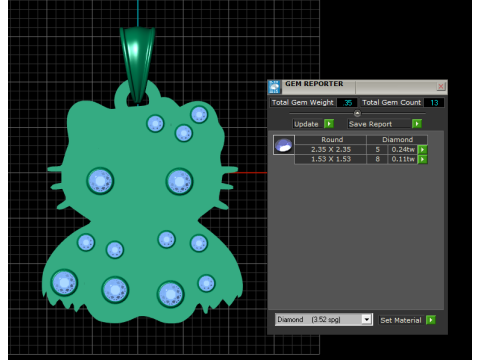The image size is (480, 360).
Task: Click the round diamond gem thumbnail
Action: pyautogui.click(x=284, y=145)
